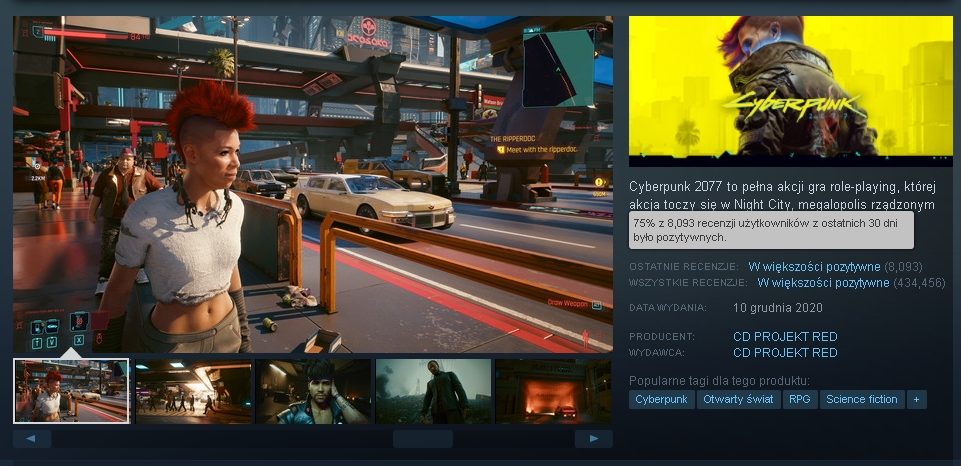The height and width of the screenshot is (466, 961).
Task: Select the thumbnail of dark-haired man in blue jacket
Action: click(x=313, y=391)
